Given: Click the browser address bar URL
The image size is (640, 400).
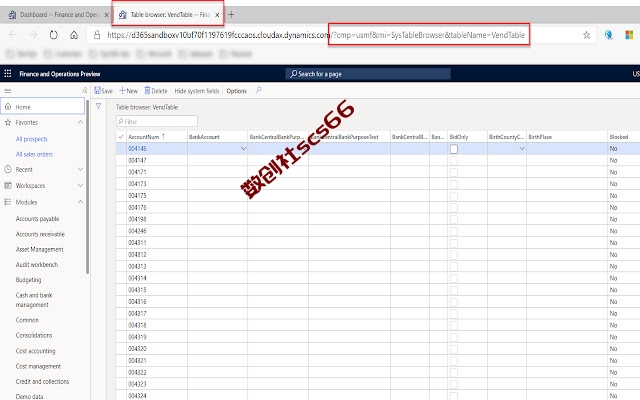Looking at the screenshot, I should [x=316, y=35].
